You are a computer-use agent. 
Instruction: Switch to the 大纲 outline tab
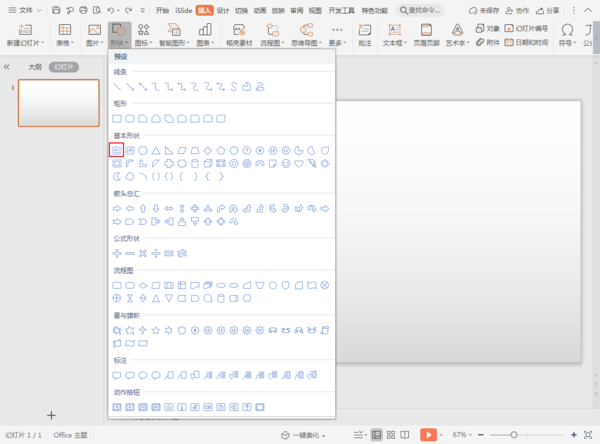point(35,67)
